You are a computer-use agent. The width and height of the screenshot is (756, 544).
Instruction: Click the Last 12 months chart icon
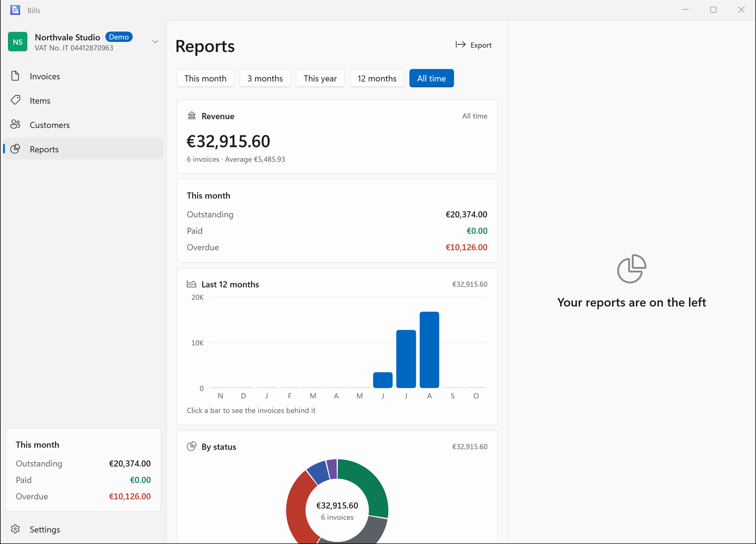pyautogui.click(x=191, y=284)
